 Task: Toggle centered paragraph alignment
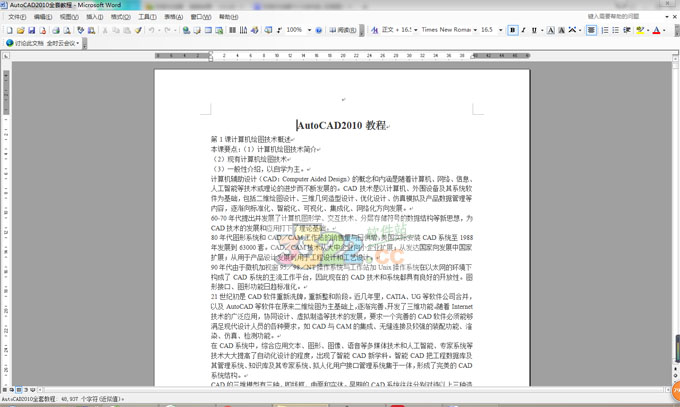(x=591, y=30)
